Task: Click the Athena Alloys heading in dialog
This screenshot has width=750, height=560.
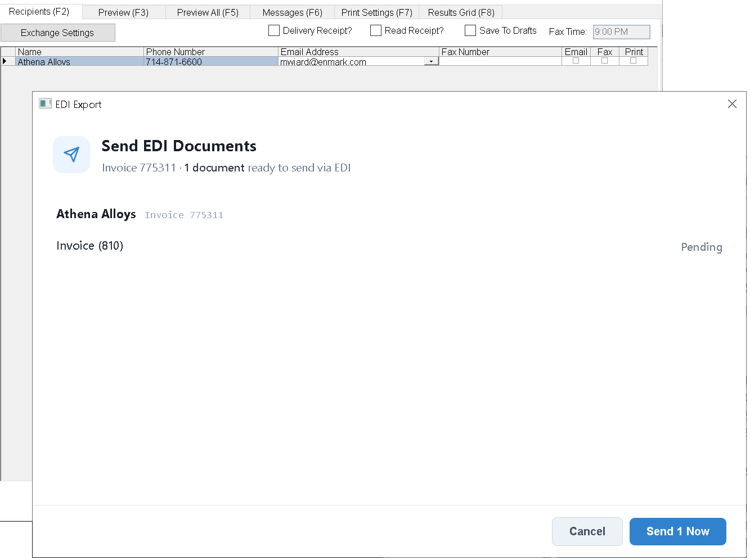Action: 96,214
